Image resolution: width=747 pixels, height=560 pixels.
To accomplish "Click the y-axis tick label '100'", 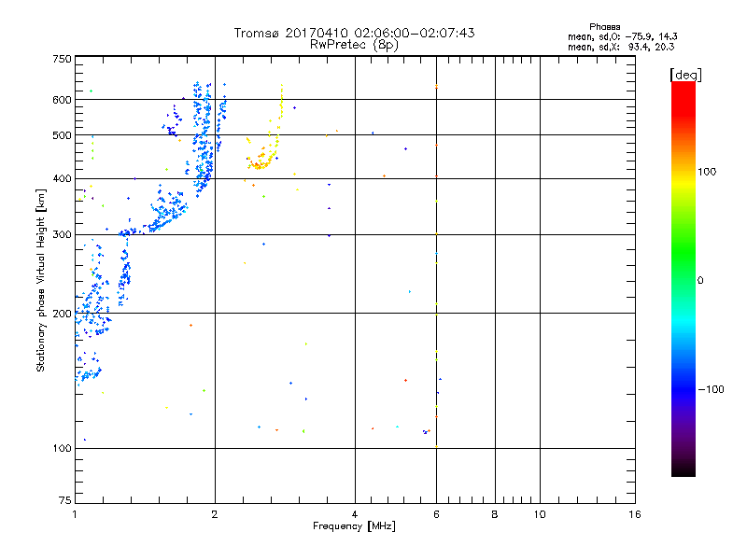I will 62,449.
